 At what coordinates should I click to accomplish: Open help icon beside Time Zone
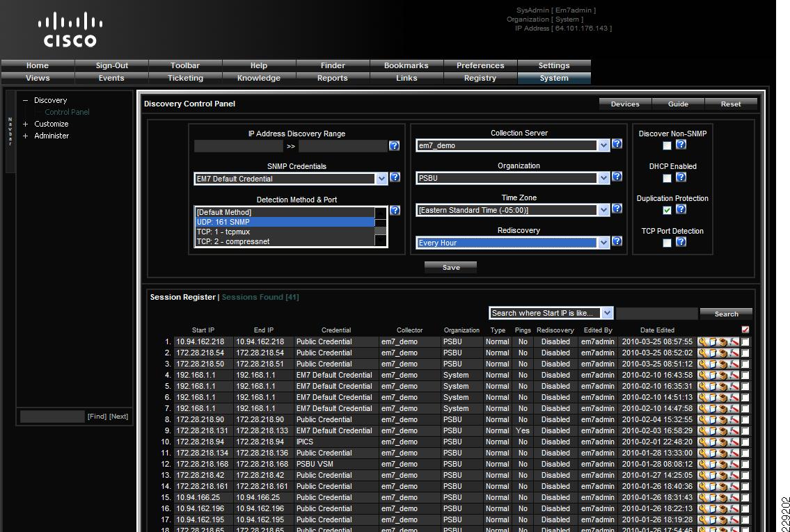point(617,209)
